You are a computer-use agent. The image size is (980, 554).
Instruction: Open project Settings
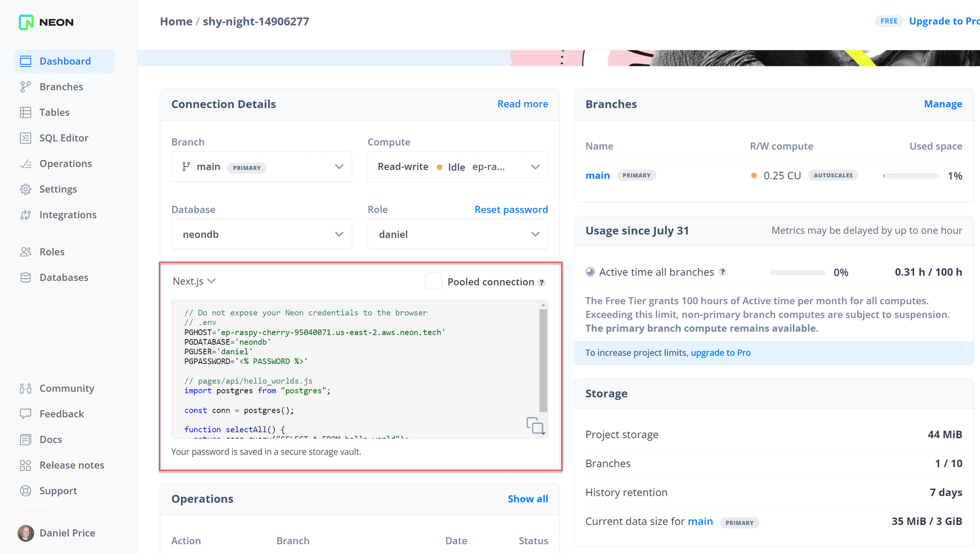pyautogui.click(x=58, y=189)
